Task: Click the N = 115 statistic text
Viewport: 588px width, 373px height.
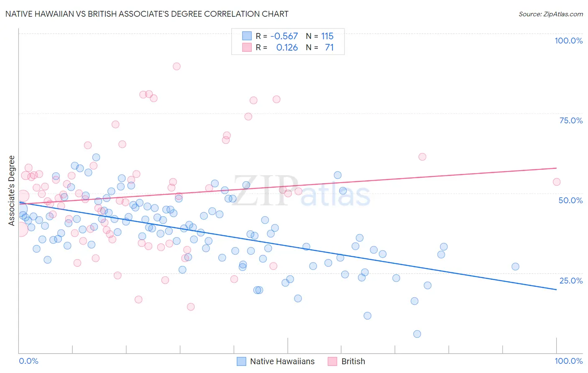Action: [x=320, y=36]
